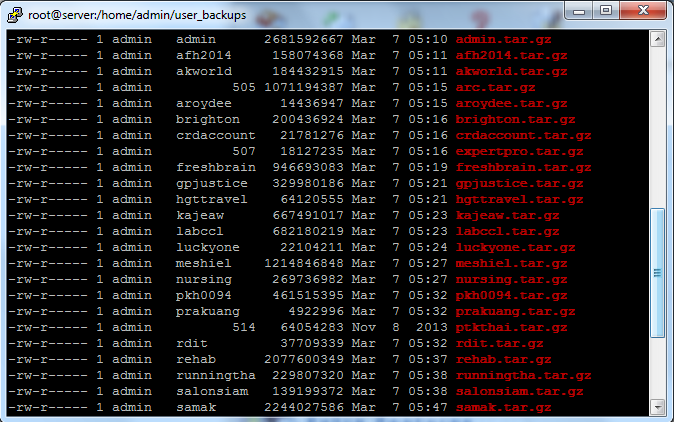The image size is (674, 422).
Task: Click the file size 1071194387
Action: click(304, 88)
